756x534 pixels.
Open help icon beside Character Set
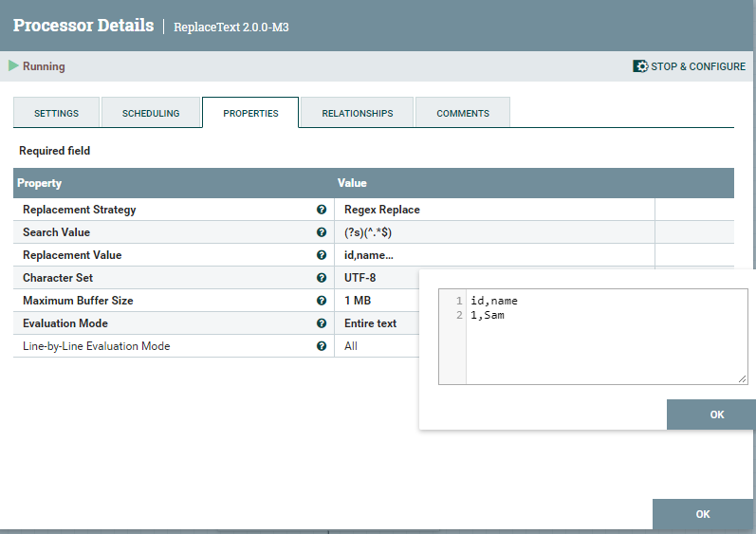(322, 278)
